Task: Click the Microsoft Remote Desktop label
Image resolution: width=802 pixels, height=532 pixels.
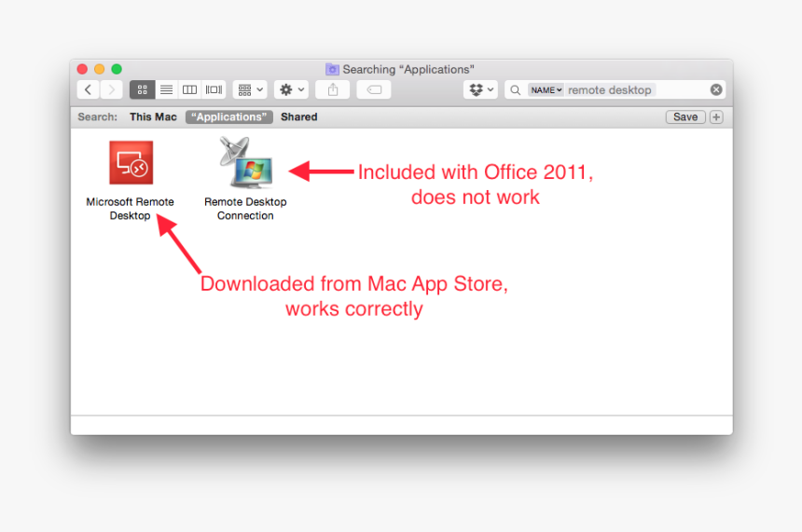Action: click(130, 209)
